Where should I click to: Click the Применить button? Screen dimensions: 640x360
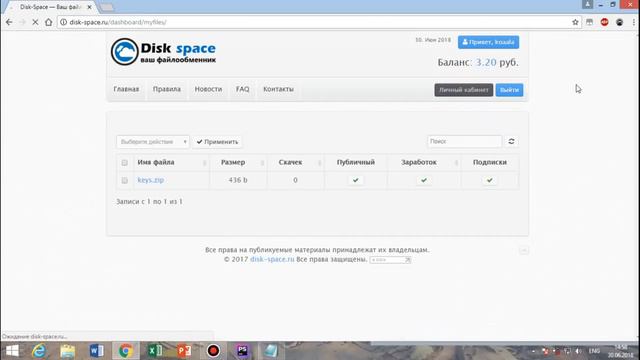click(217, 142)
